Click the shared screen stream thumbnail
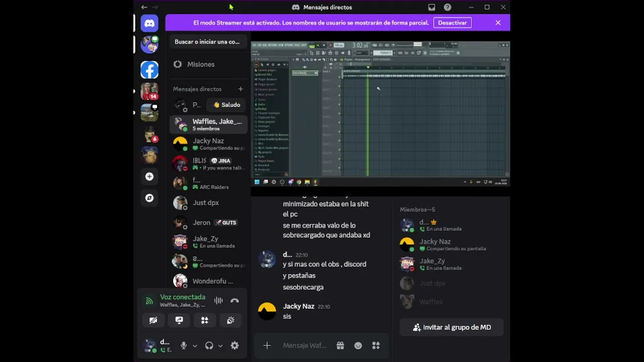 pyautogui.click(x=380, y=114)
